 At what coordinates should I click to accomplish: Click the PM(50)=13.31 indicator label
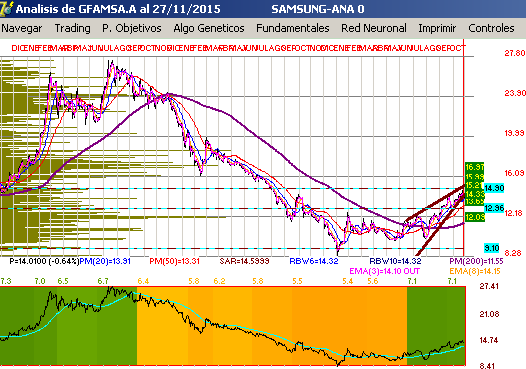pyautogui.click(x=174, y=261)
